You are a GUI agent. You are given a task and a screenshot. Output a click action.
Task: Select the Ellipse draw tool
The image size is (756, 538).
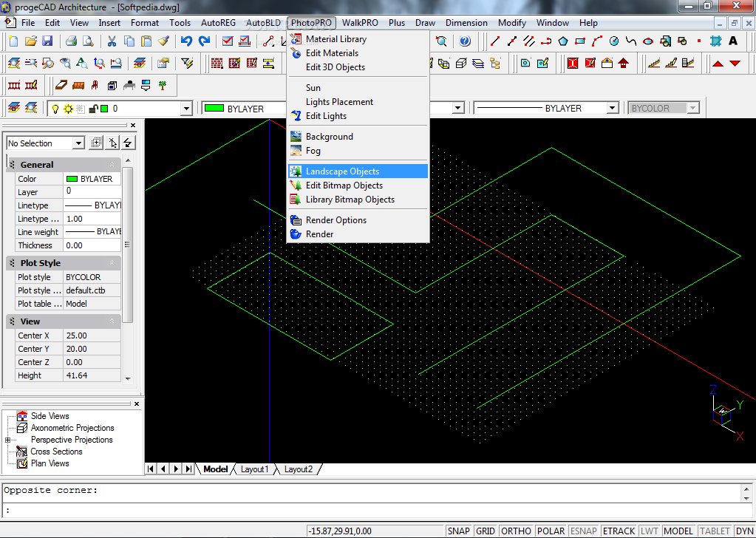pos(648,41)
